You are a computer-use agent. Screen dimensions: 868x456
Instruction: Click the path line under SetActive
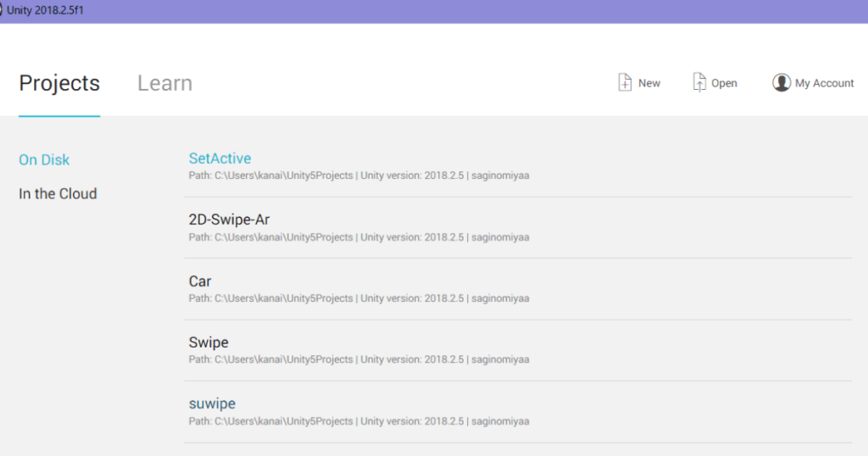(359, 175)
